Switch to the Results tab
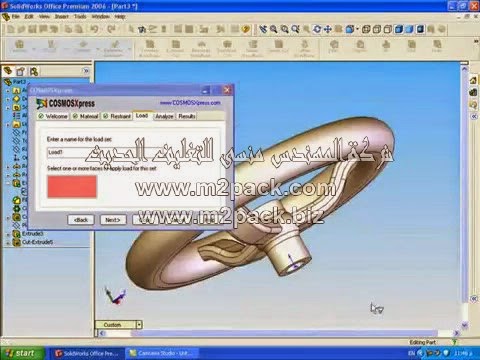Screen dimensions: 480x360 tap(186, 116)
